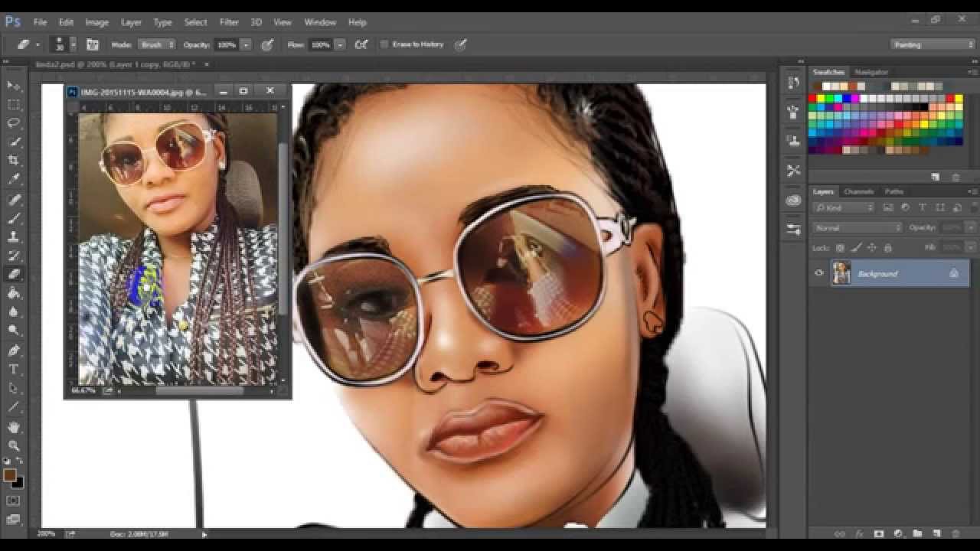The width and height of the screenshot is (980, 551).
Task: Select the Move tool
Action: point(14,86)
